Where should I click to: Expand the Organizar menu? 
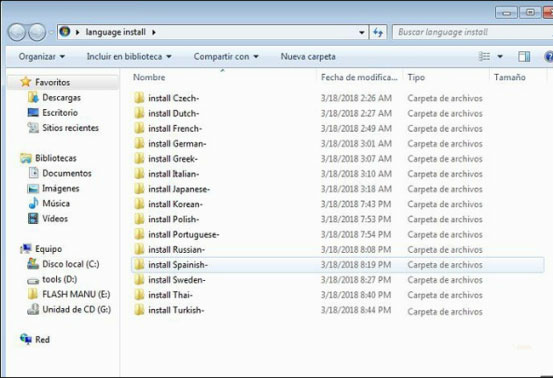(42, 57)
